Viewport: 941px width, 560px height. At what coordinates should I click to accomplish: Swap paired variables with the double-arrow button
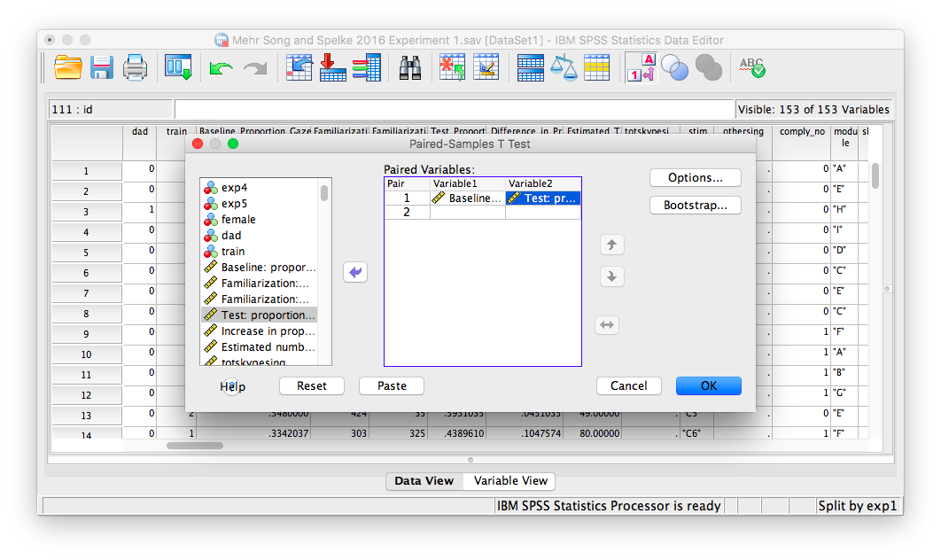click(x=607, y=325)
